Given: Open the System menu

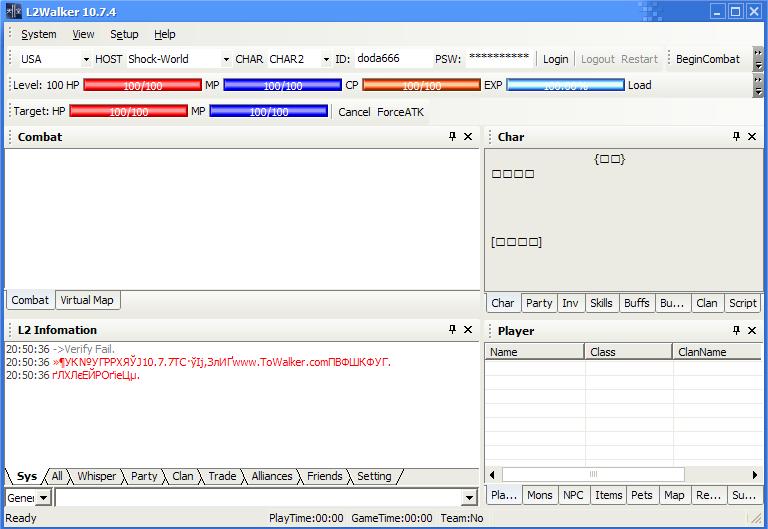Looking at the screenshot, I should [39, 34].
